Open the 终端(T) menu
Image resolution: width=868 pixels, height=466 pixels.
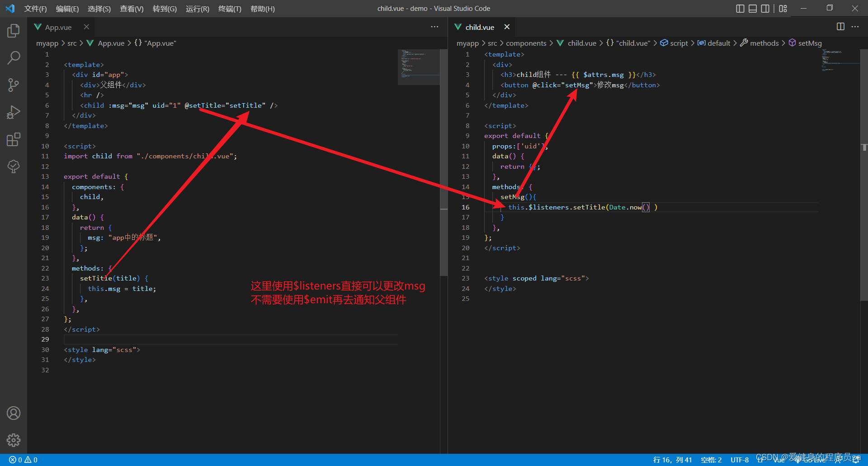click(230, 9)
